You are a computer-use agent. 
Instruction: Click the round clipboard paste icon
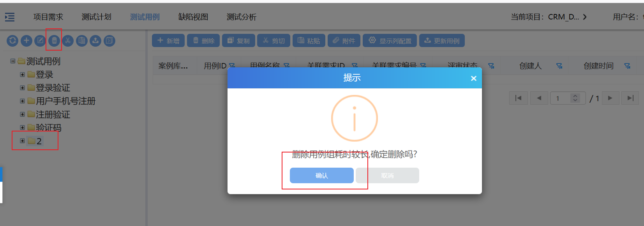pyautogui.click(x=82, y=40)
